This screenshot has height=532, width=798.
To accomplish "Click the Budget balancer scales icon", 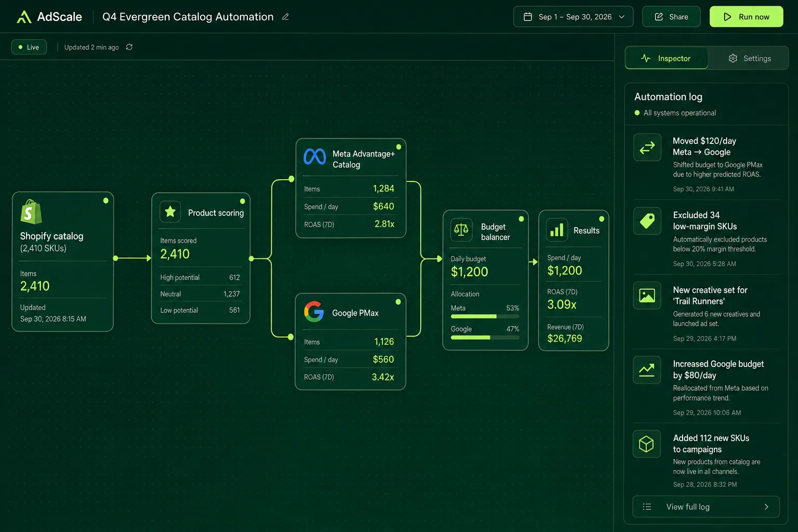I will point(461,229).
